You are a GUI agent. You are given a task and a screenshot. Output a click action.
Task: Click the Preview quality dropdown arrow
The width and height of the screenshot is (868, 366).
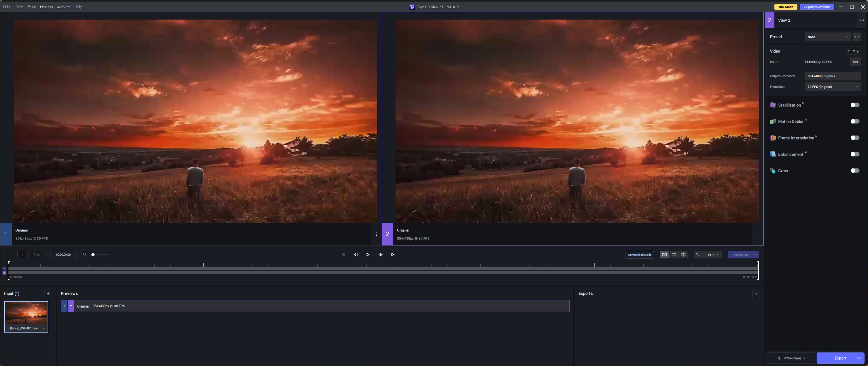coord(755,255)
